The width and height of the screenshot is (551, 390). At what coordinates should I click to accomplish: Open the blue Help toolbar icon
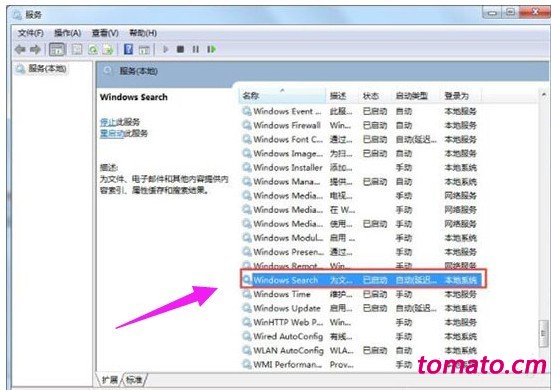129,49
